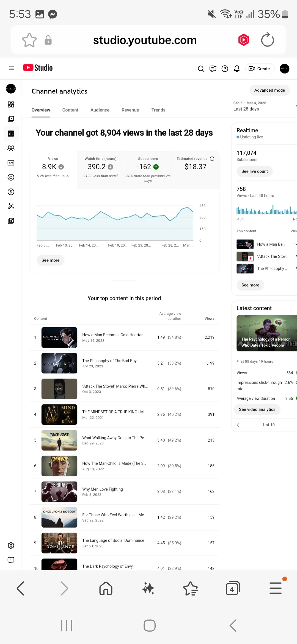Click the Advanced mode button

269,90
